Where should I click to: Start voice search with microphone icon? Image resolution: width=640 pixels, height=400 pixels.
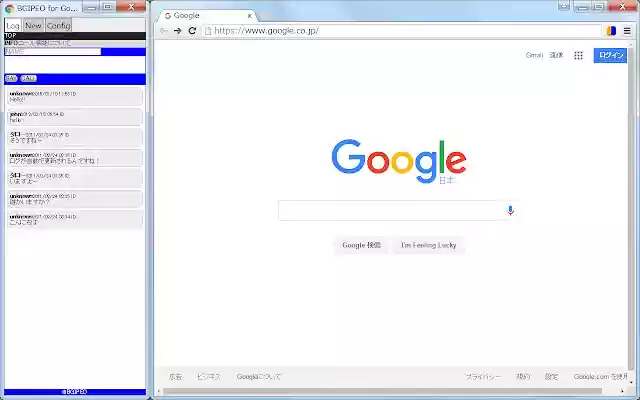click(510, 210)
